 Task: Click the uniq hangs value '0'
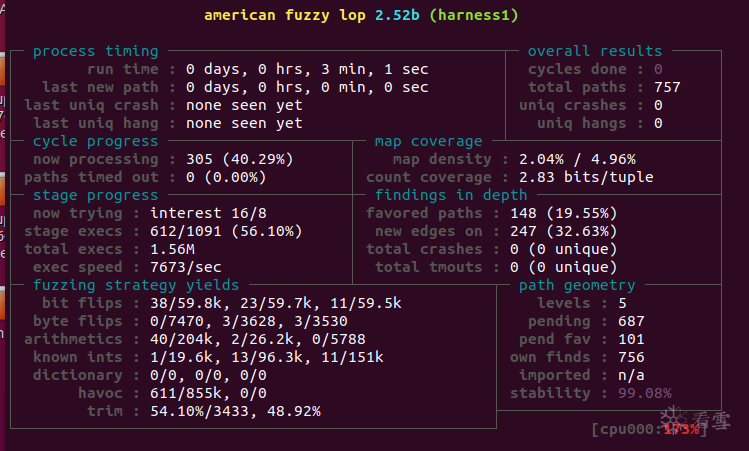click(x=658, y=123)
